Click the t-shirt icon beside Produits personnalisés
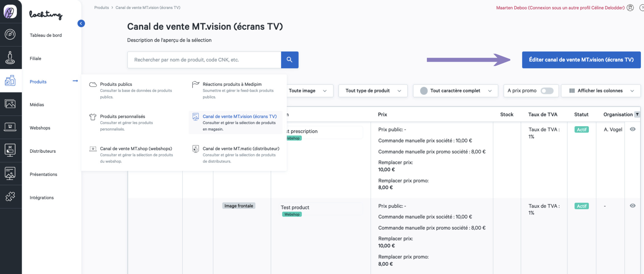 tap(93, 117)
